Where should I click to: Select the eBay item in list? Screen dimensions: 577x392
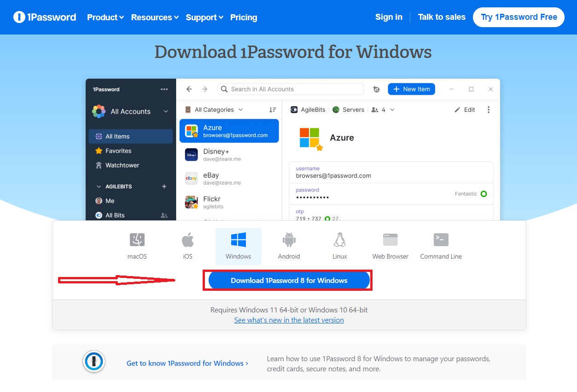[x=229, y=179]
